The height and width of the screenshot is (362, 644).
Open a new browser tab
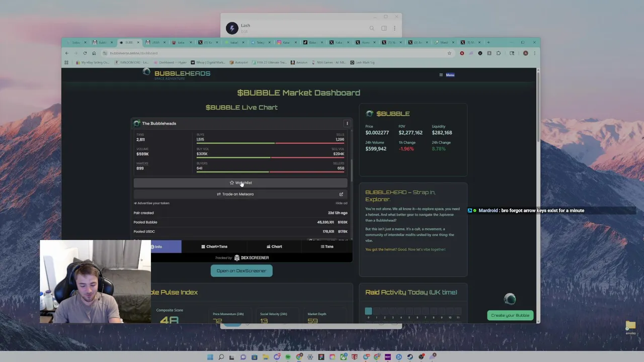click(x=488, y=42)
